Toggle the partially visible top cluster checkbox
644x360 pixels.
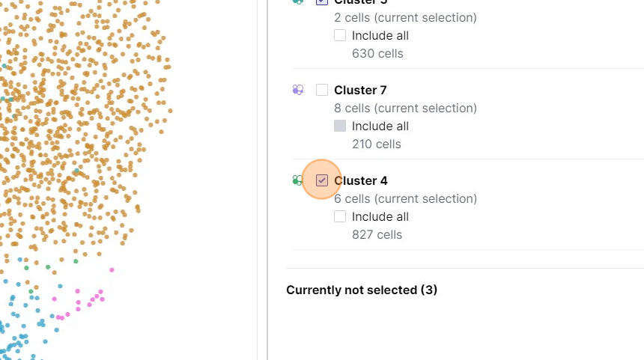(x=322, y=2)
